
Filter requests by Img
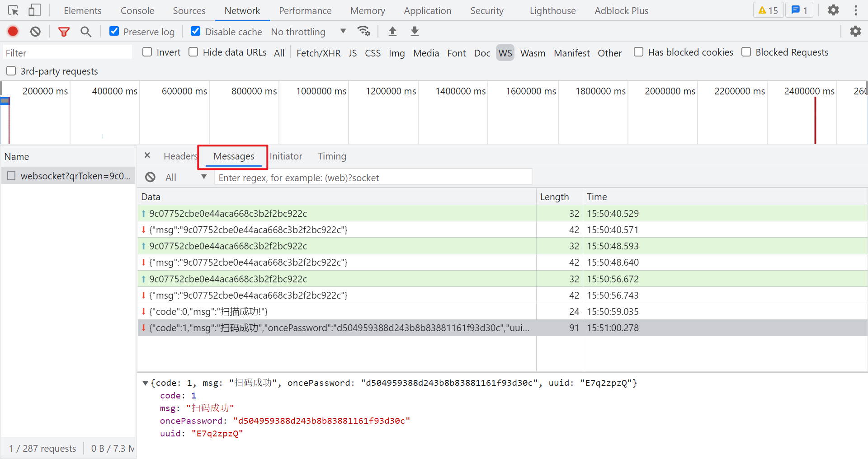[x=396, y=53]
